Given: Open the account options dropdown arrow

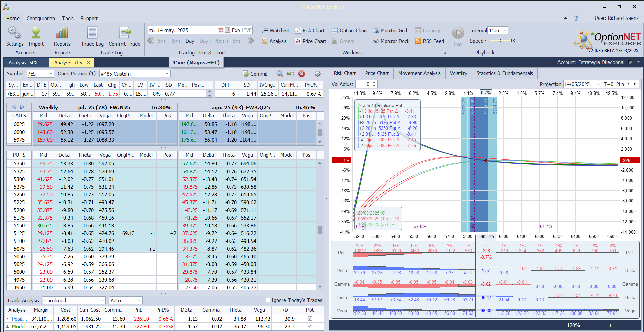Looking at the screenshot, I should (x=638, y=62).
